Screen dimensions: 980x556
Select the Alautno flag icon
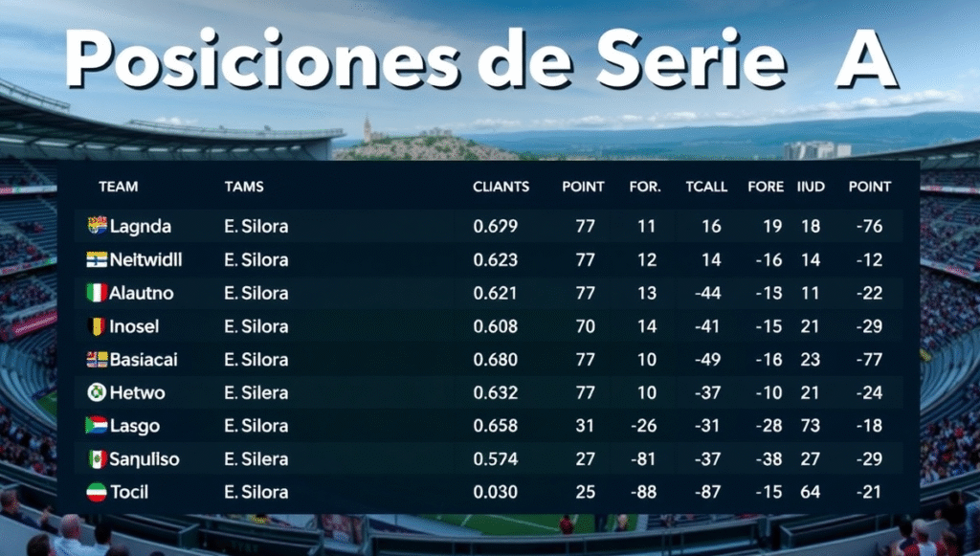(x=97, y=293)
